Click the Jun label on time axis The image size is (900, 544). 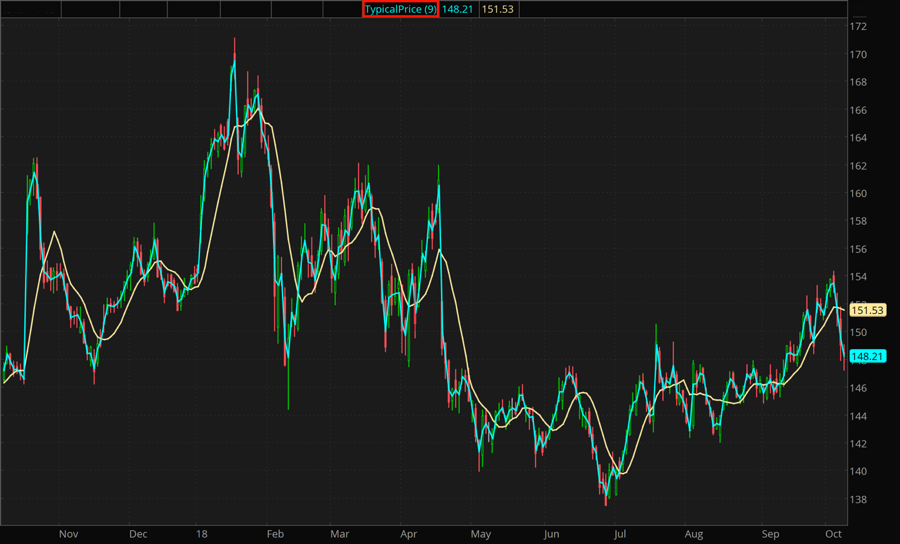550,534
